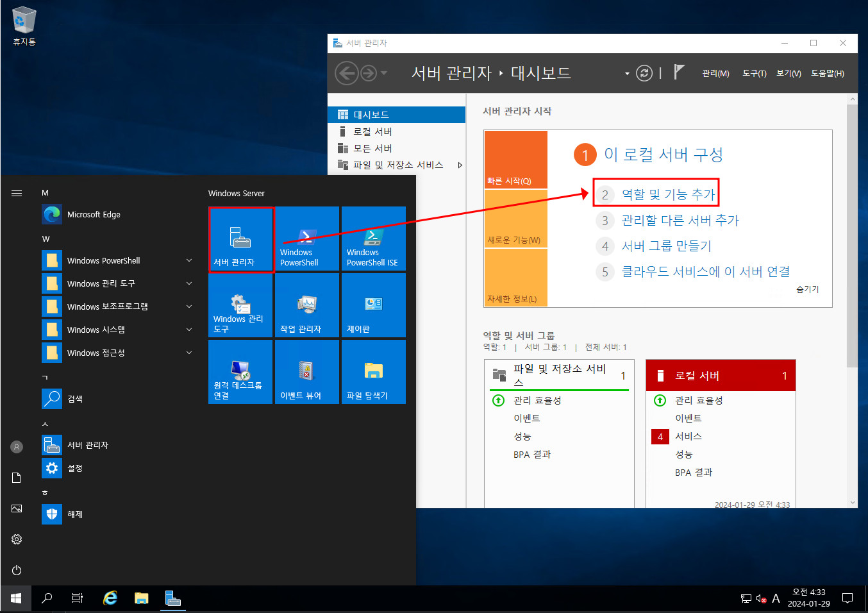Open the 관리(M) menu
This screenshot has height=613, width=868.
[715, 73]
